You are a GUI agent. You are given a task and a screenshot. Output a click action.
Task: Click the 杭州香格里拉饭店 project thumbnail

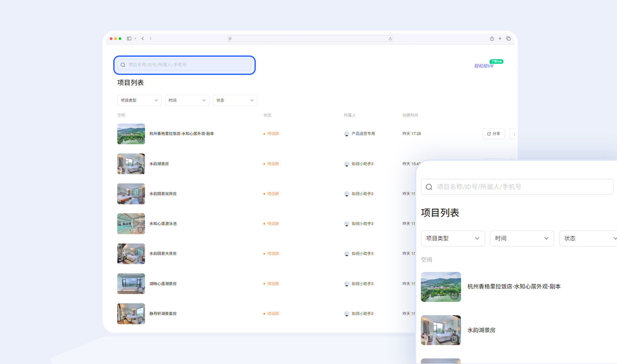click(131, 134)
